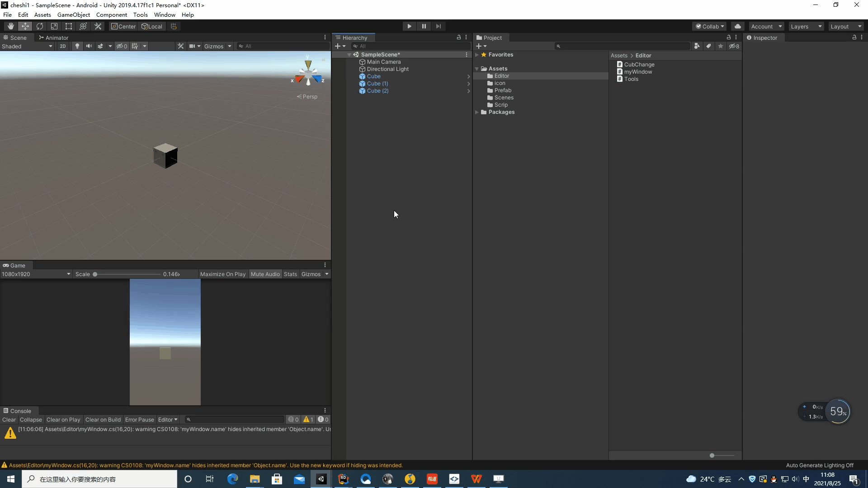Save search favorite star icon
The height and width of the screenshot is (488, 868).
click(x=721, y=46)
